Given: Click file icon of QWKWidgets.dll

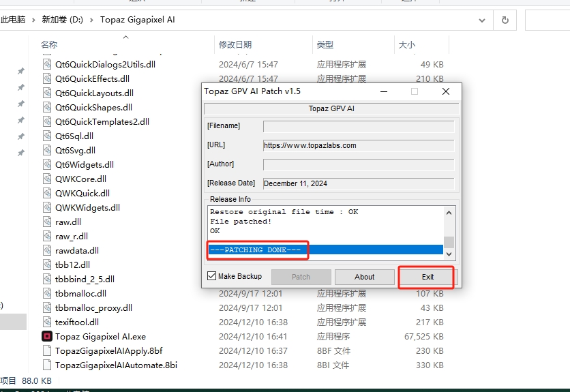Looking at the screenshot, I should tap(47, 208).
